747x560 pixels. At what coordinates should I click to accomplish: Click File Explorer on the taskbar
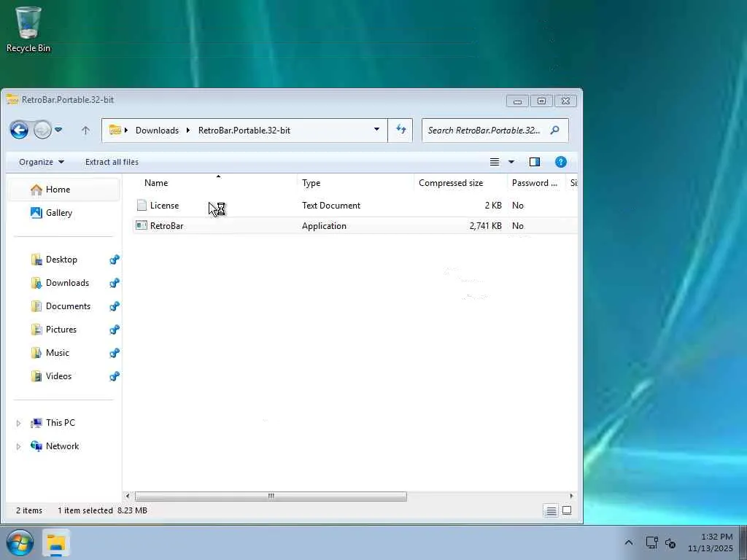[56, 542]
